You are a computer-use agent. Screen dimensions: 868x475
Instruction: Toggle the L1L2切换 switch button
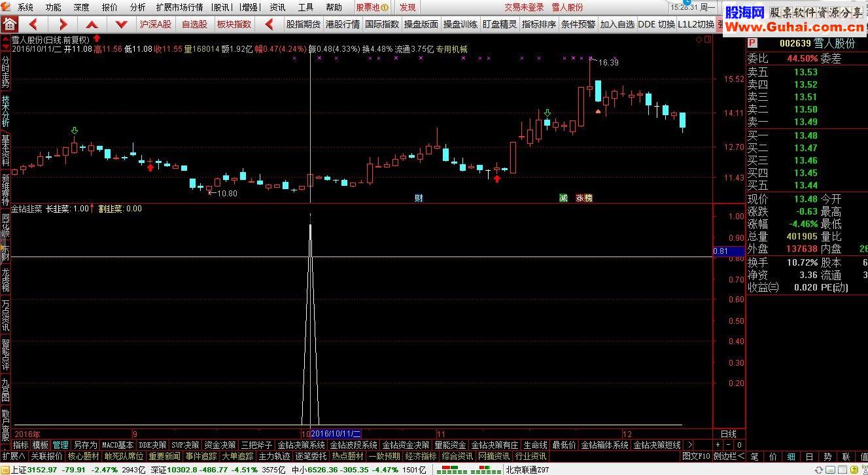pyautogui.click(x=696, y=24)
